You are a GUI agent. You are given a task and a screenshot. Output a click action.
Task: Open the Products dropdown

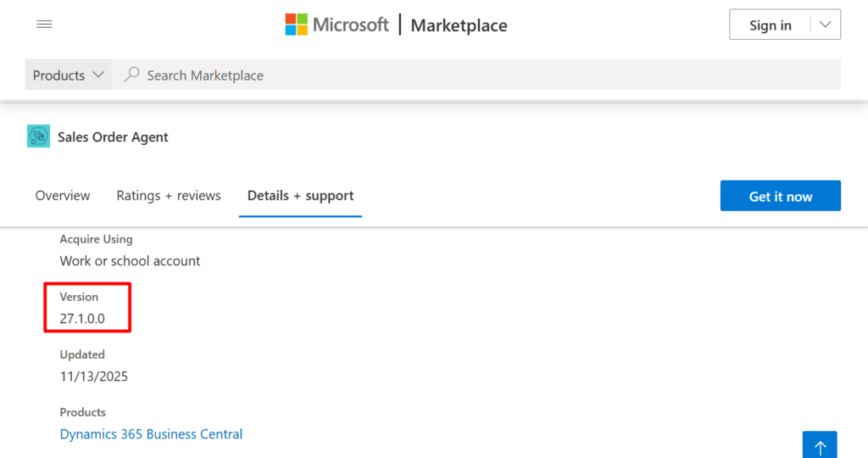pos(69,75)
